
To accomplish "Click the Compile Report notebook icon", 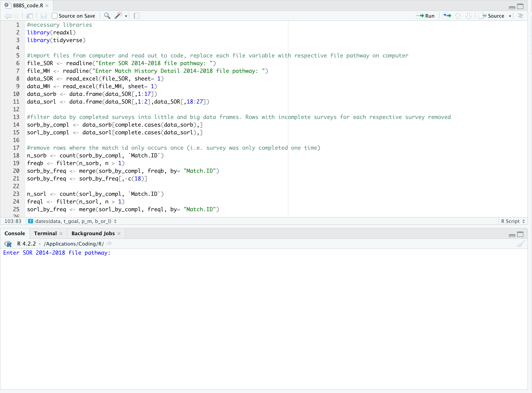I will 137,16.
